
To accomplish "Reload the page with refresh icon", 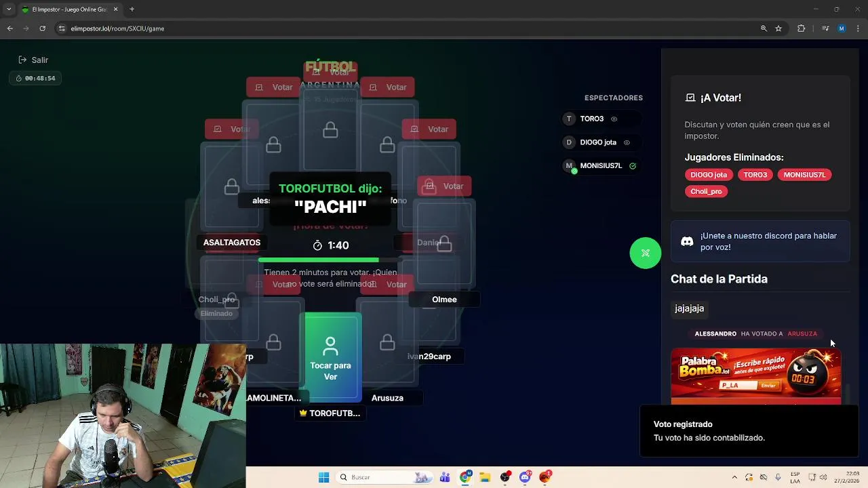I will pos(43,28).
